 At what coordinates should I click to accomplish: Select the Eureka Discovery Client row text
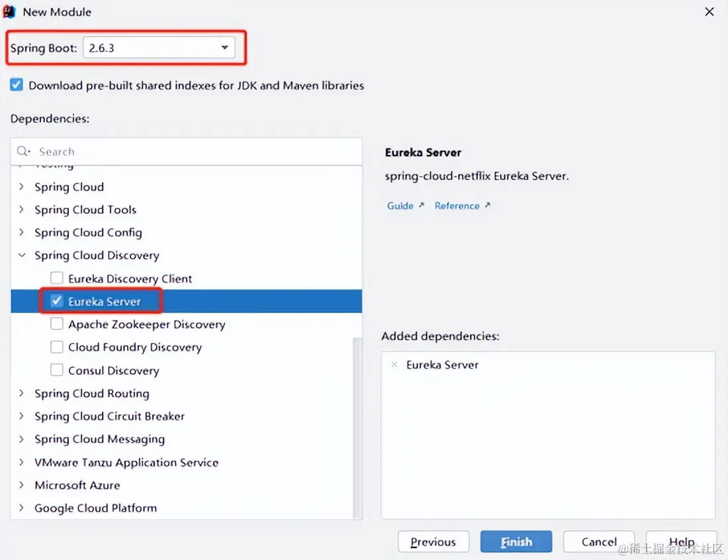pos(130,279)
